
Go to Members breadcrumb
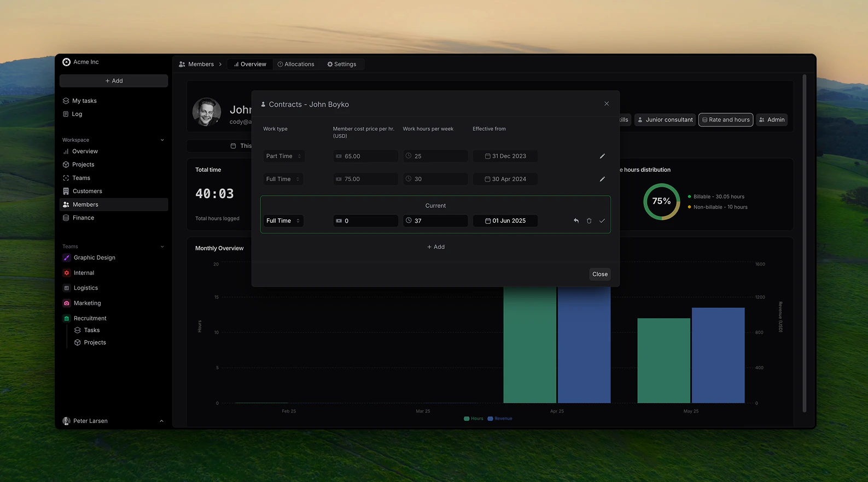(x=196, y=64)
